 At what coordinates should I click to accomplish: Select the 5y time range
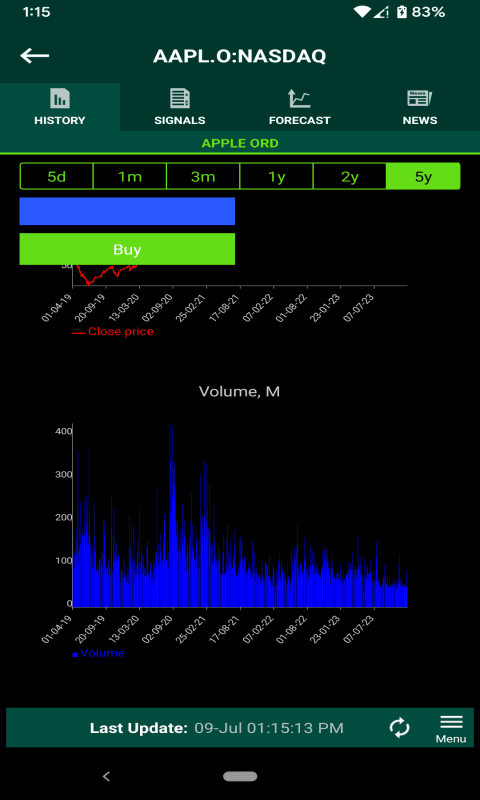[423, 177]
